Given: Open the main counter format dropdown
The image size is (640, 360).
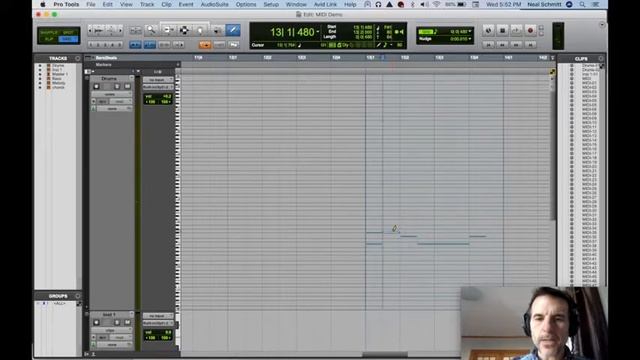Looking at the screenshot, I should tap(318, 31).
